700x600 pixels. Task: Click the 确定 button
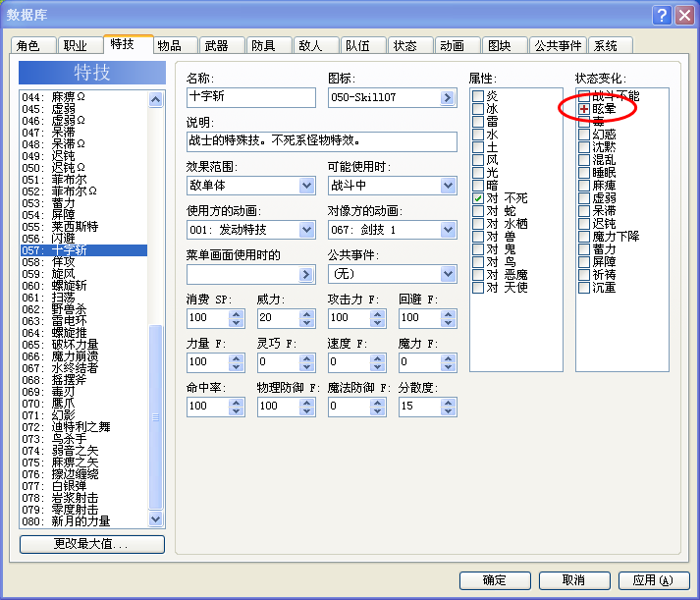click(495, 580)
